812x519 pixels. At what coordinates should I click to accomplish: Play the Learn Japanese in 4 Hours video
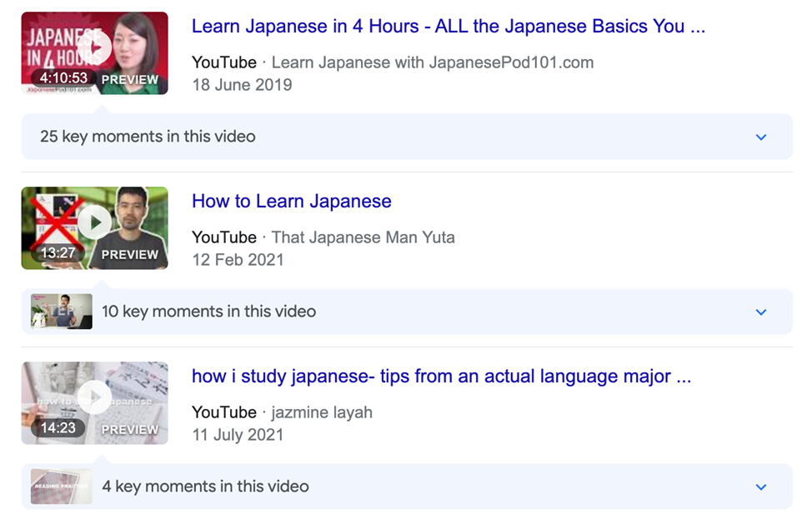pos(96,47)
